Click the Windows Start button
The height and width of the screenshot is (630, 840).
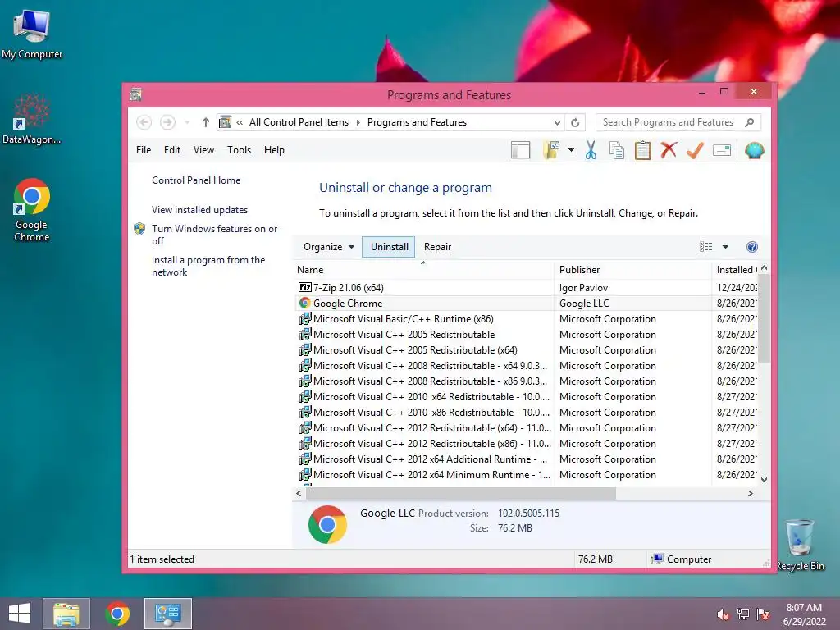tap(20, 614)
